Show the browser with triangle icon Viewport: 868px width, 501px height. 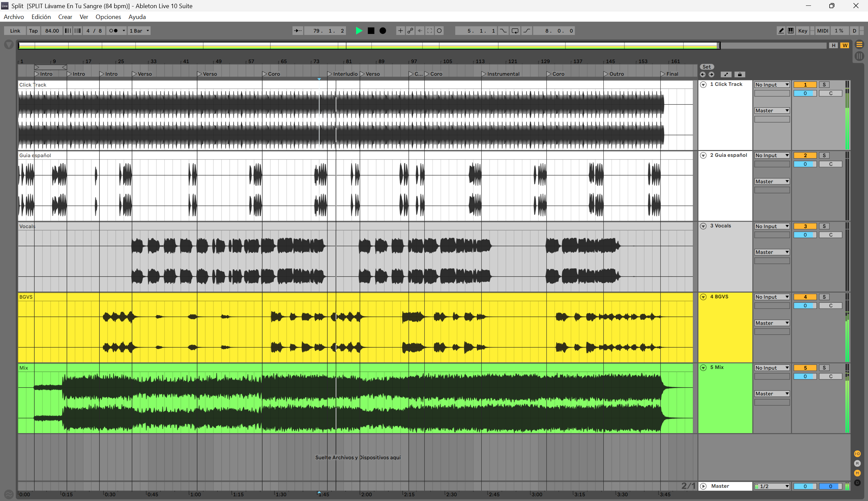point(9,44)
